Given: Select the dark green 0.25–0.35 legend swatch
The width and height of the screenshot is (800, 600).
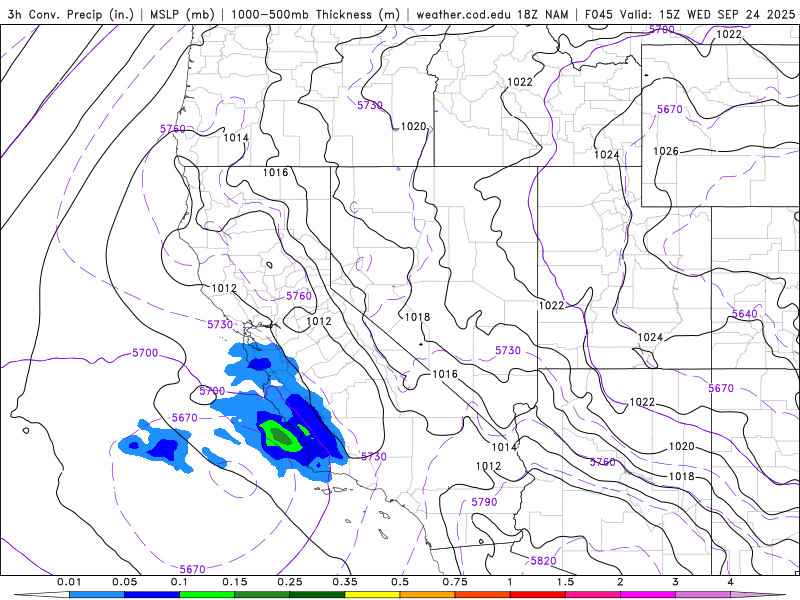Looking at the screenshot, I should (317, 595).
